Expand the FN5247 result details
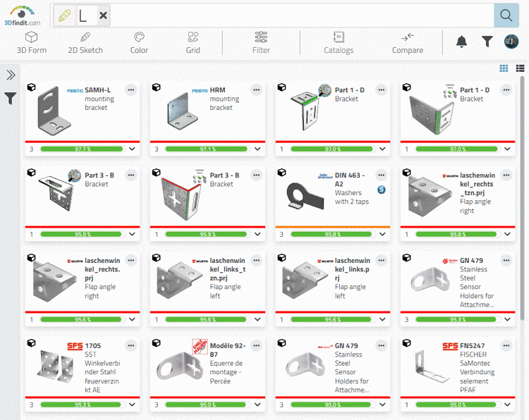The height and width of the screenshot is (420, 529). click(507, 404)
